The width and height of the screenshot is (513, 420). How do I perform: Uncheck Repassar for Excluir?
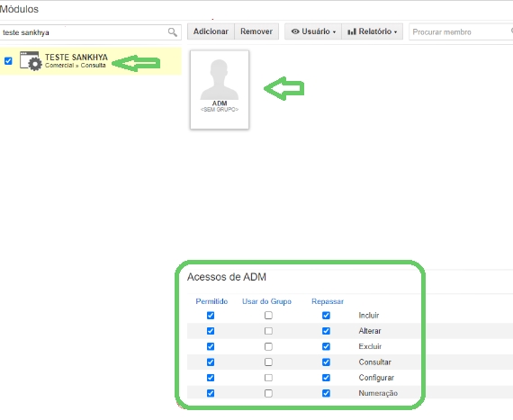pos(326,346)
